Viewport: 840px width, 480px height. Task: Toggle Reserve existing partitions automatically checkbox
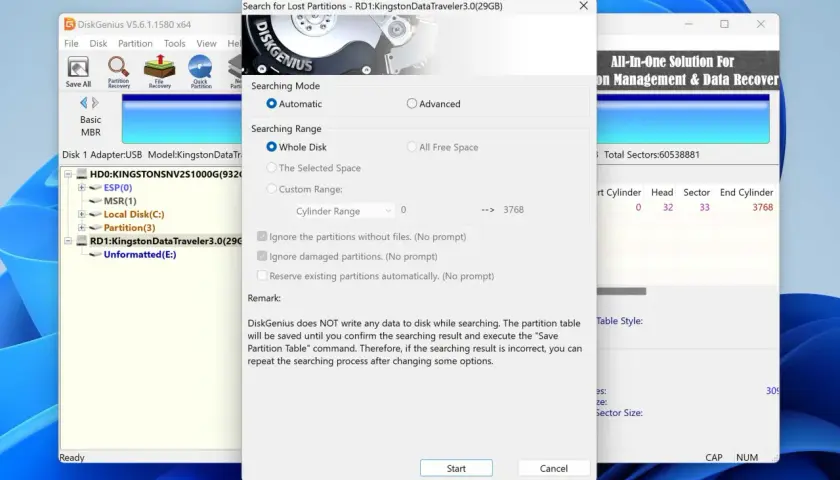(262, 275)
